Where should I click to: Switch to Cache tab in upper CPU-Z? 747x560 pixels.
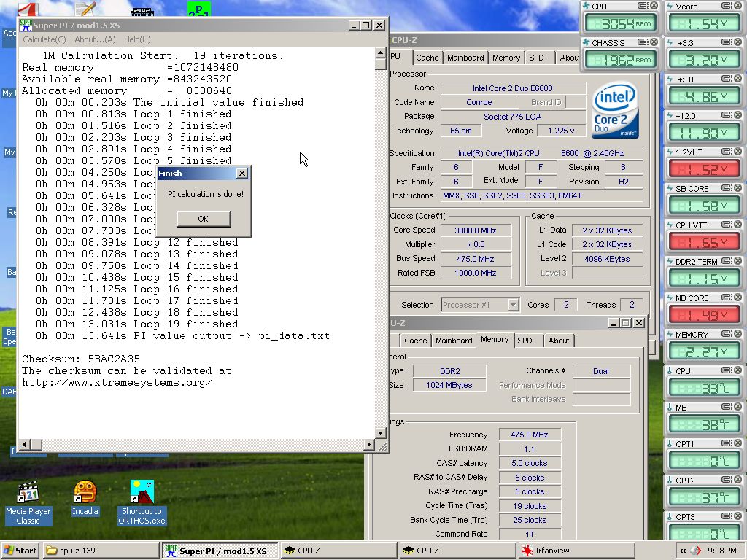[427, 58]
